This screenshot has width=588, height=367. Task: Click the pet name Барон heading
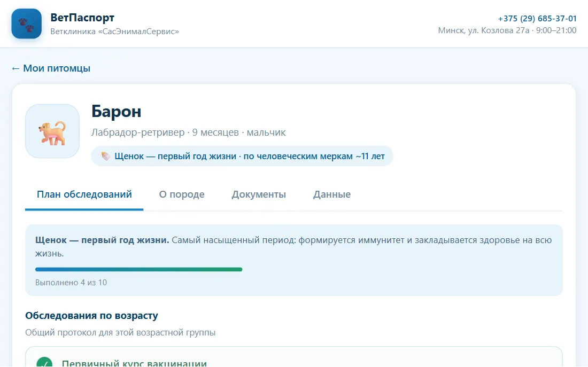(x=116, y=111)
